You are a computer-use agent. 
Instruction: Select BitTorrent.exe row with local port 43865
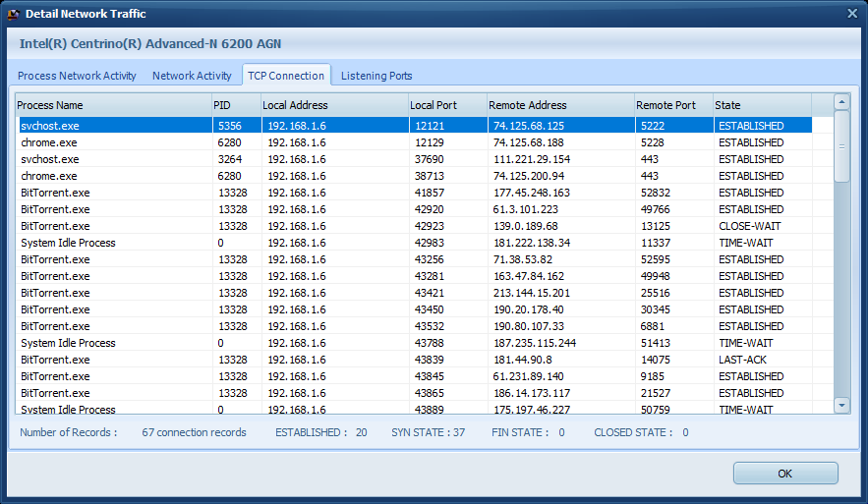(x=415, y=393)
